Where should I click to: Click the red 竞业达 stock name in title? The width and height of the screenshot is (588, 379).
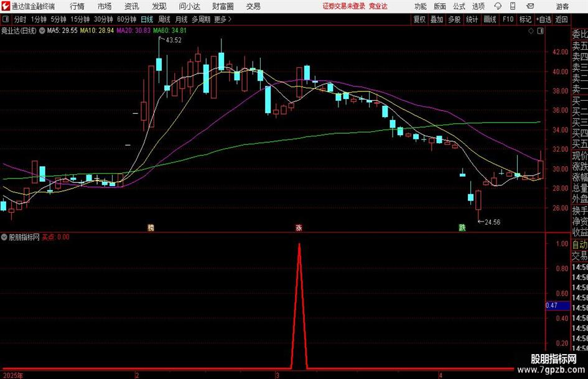(x=378, y=6)
